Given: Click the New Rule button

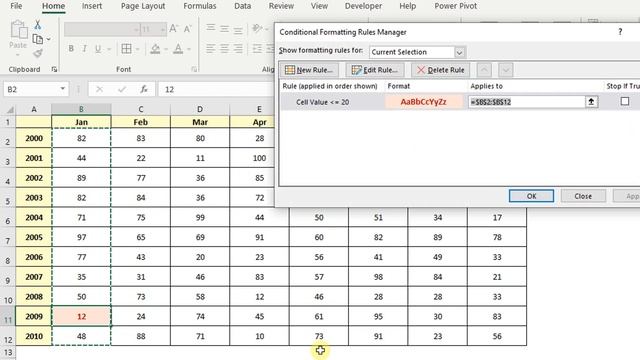Looking at the screenshot, I should [309, 70].
